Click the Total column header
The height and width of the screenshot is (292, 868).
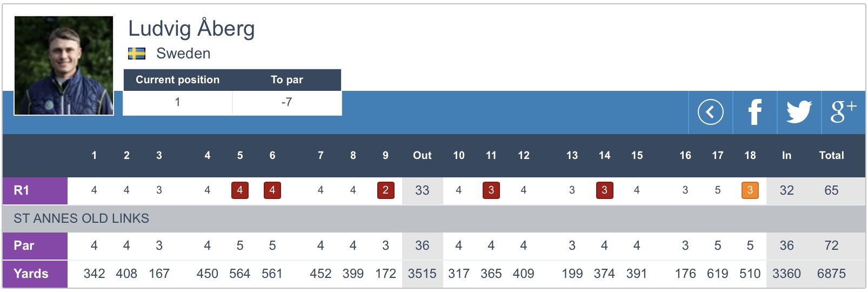tap(831, 156)
